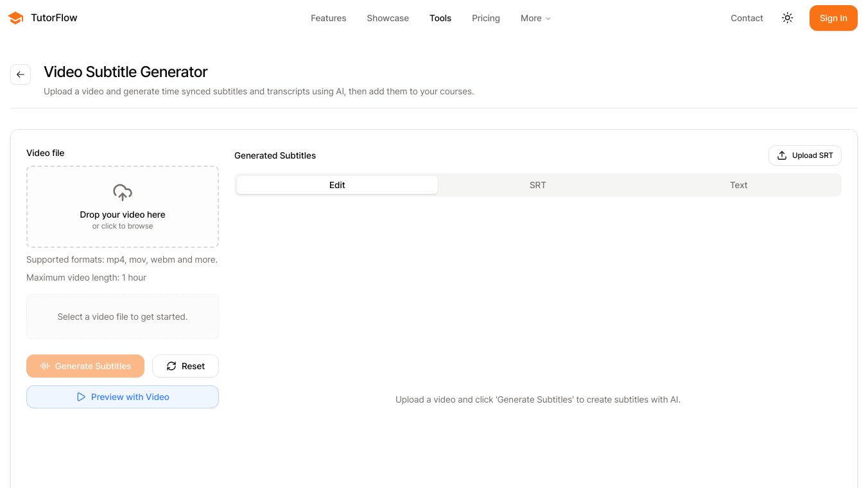The height and width of the screenshot is (488, 868).
Task: Click the TutorFlow brand name
Action: point(54,18)
